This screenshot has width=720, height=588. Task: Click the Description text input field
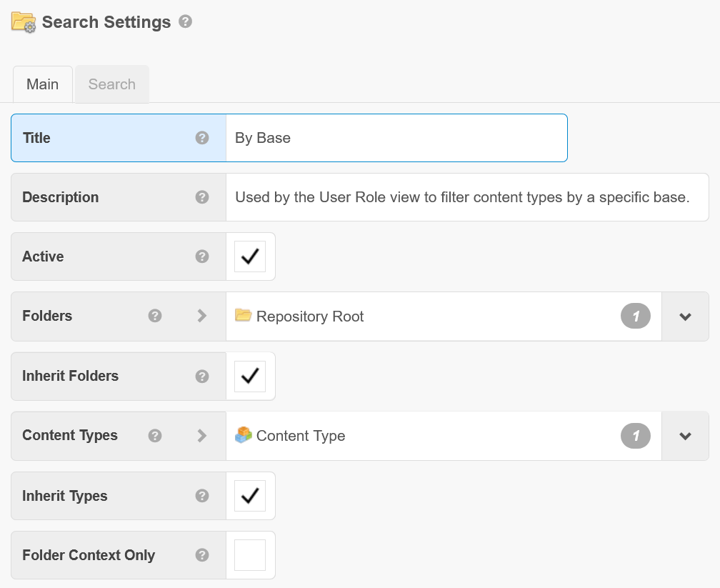(x=467, y=197)
